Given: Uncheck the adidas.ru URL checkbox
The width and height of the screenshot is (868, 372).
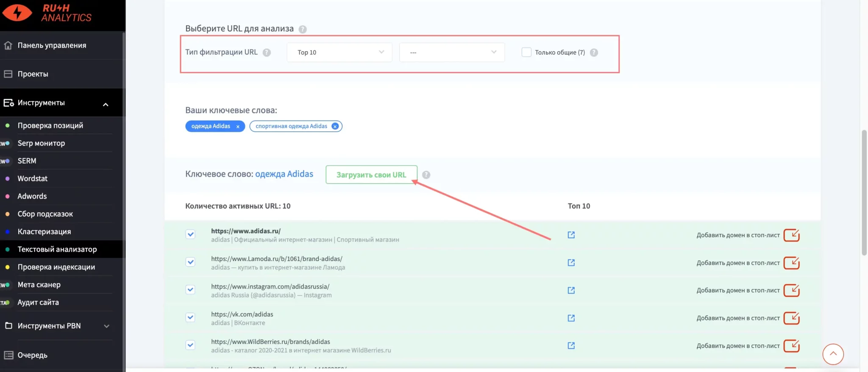Looking at the screenshot, I should [x=190, y=234].
